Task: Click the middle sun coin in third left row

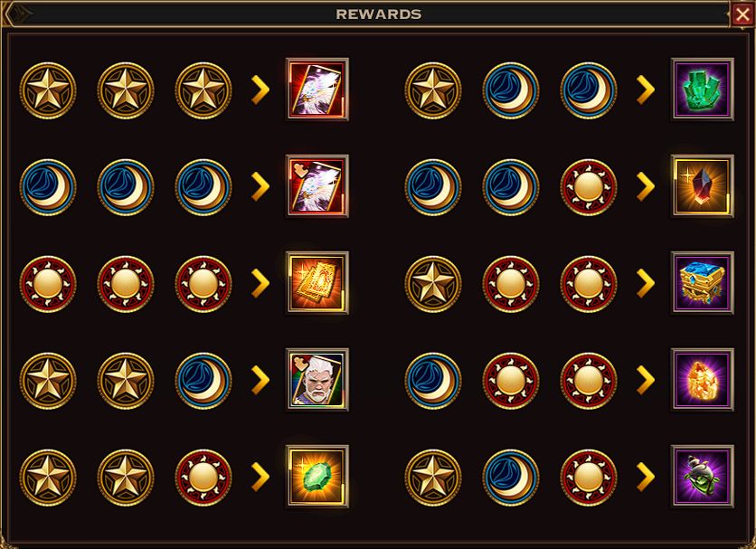Action: (126, 284)
